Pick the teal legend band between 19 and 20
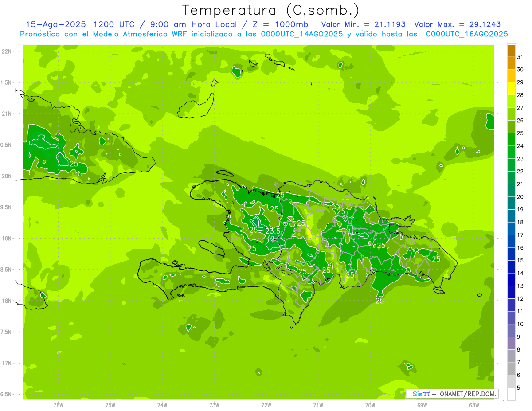 [511, 203]
